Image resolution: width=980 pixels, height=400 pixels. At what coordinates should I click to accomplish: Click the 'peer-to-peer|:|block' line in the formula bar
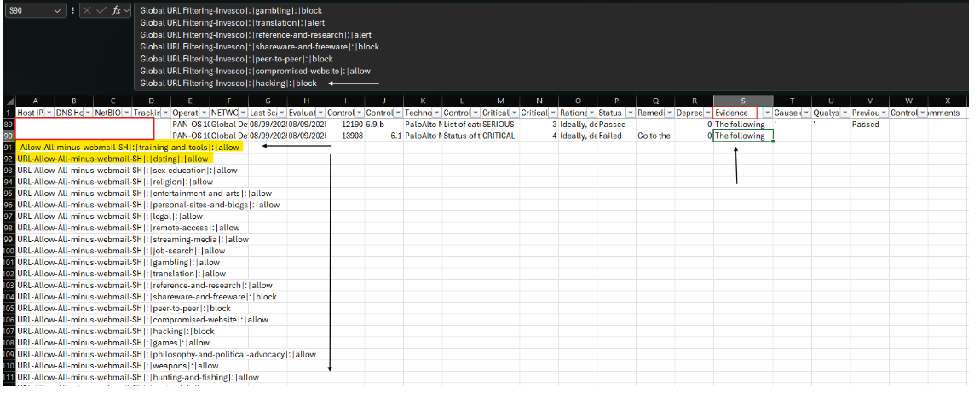[237, 59]
